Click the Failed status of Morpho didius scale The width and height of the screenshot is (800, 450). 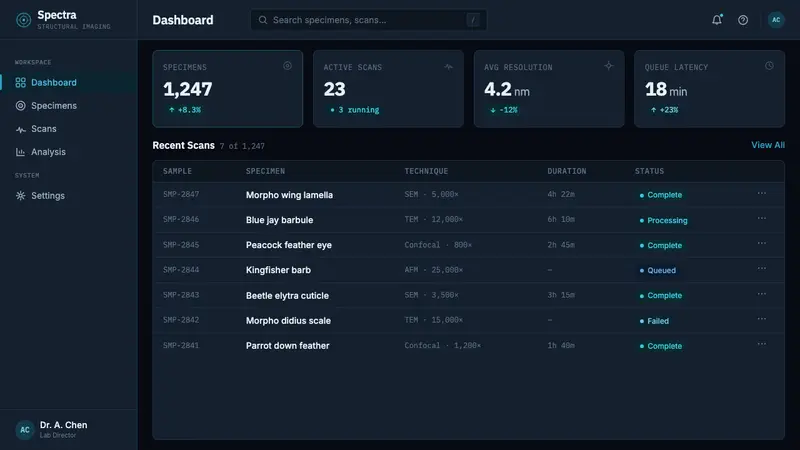click(654, 321)
